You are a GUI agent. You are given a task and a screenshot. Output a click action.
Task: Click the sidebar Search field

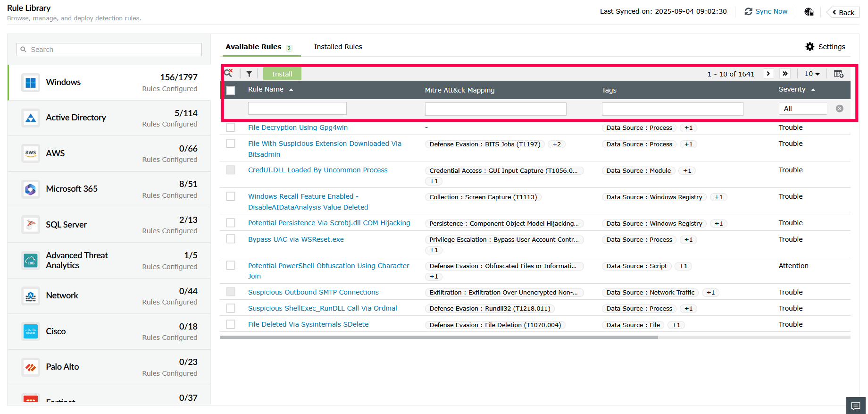point(109,50)
